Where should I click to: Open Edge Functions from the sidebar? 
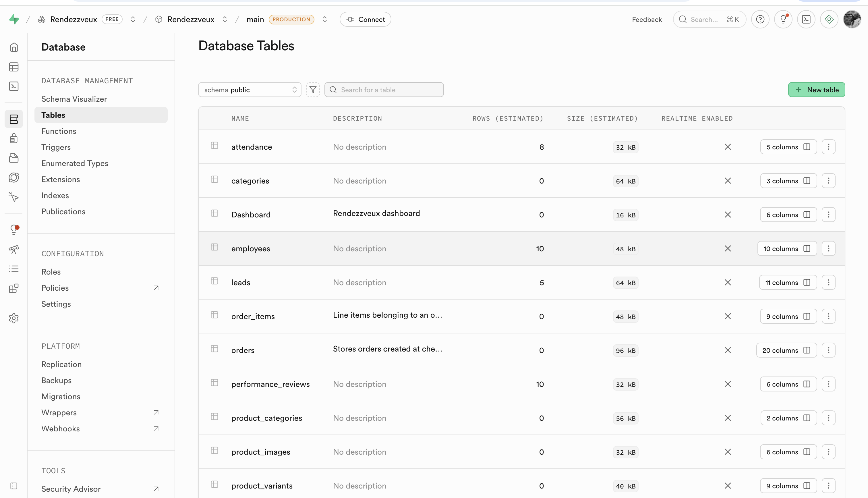14,177
